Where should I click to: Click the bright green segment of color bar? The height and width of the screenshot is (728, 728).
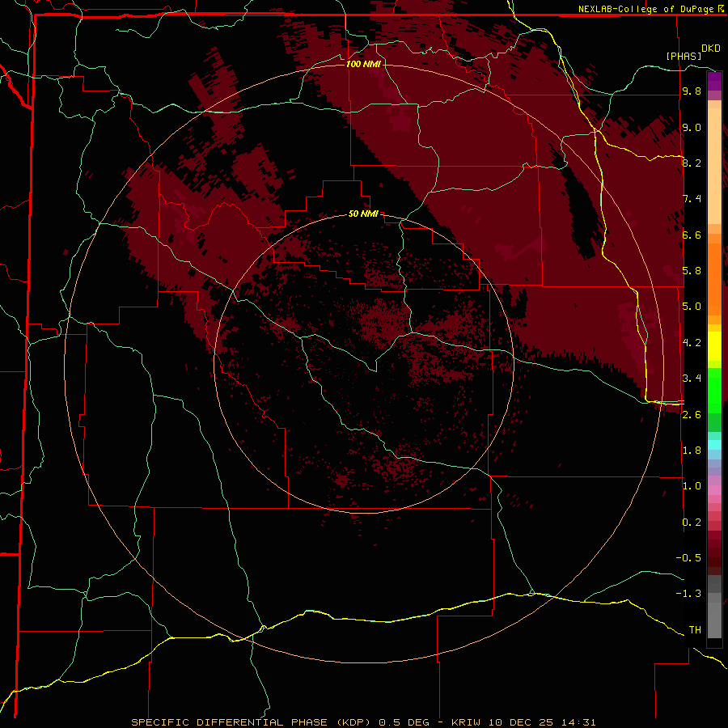coord(714,390)
